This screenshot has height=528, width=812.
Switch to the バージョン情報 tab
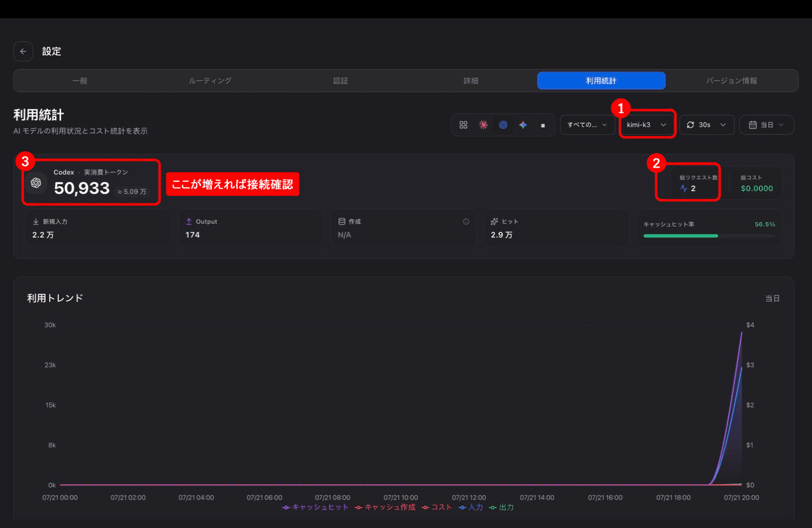point(732,81)
